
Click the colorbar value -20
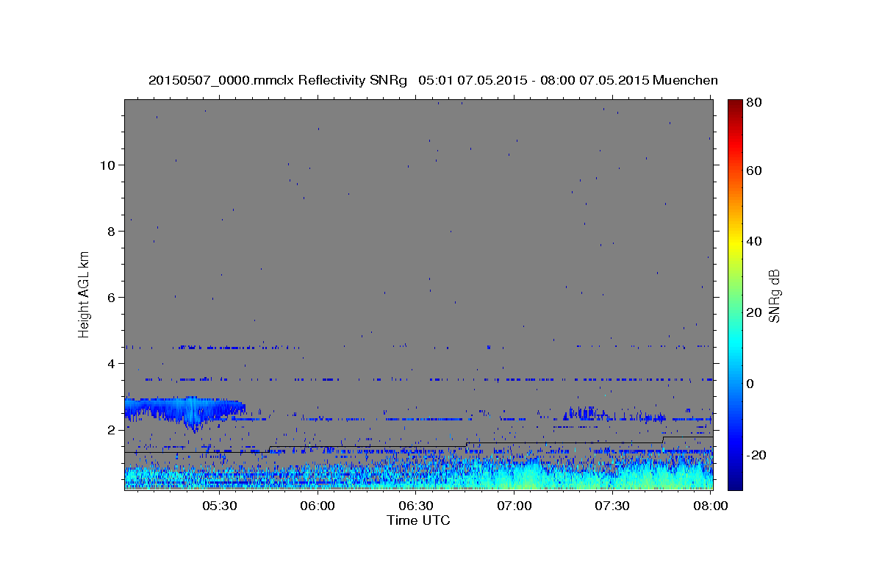point(756,455)
